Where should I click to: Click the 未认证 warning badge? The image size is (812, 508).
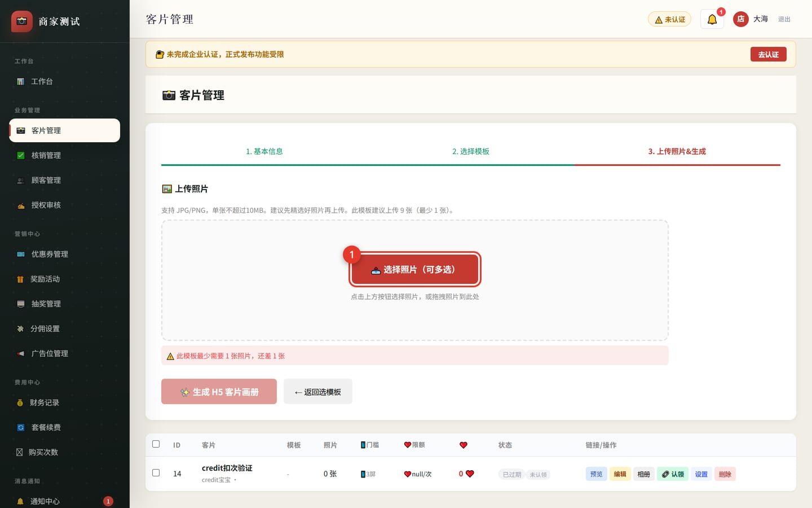tap(669, 19)
